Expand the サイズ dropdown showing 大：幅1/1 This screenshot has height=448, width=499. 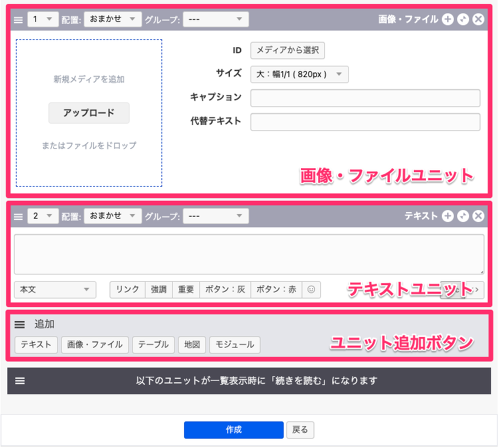click(299, 74)
